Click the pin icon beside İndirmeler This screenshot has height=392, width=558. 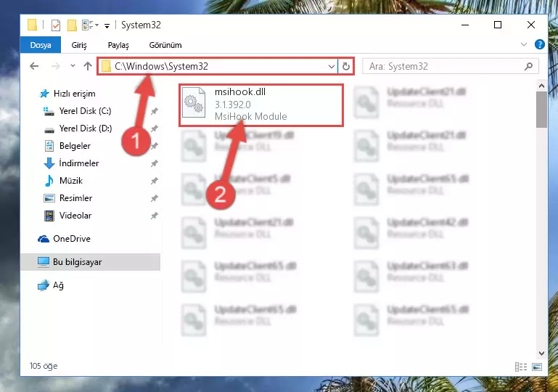click(154, 163)
